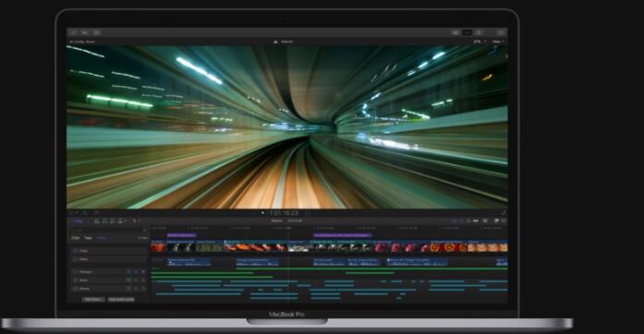Image resolution: width=644 pixels, height=334 pixels.
Task: Click the Edit Roles button
Action: [x=93, y=300]
